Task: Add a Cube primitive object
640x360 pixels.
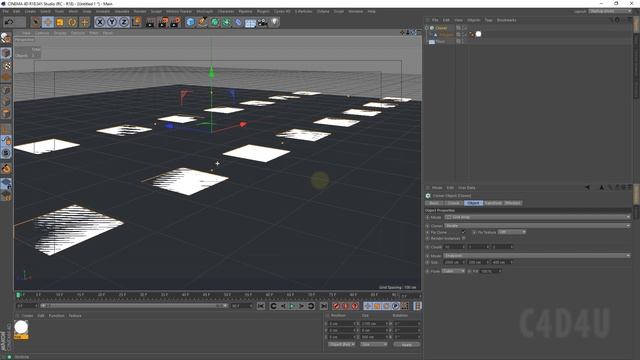Action: coord(190,22)
